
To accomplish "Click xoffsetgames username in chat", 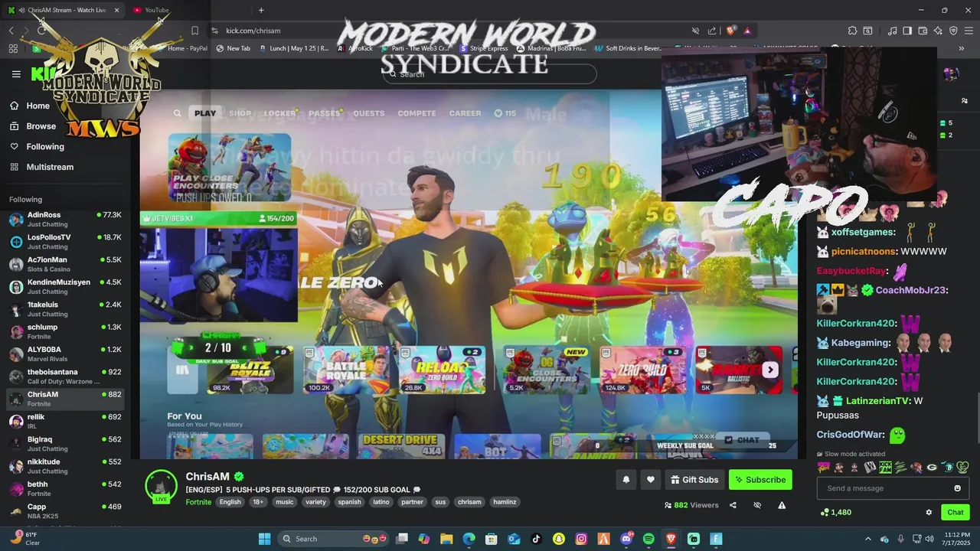I will click(x=863, y=232).
